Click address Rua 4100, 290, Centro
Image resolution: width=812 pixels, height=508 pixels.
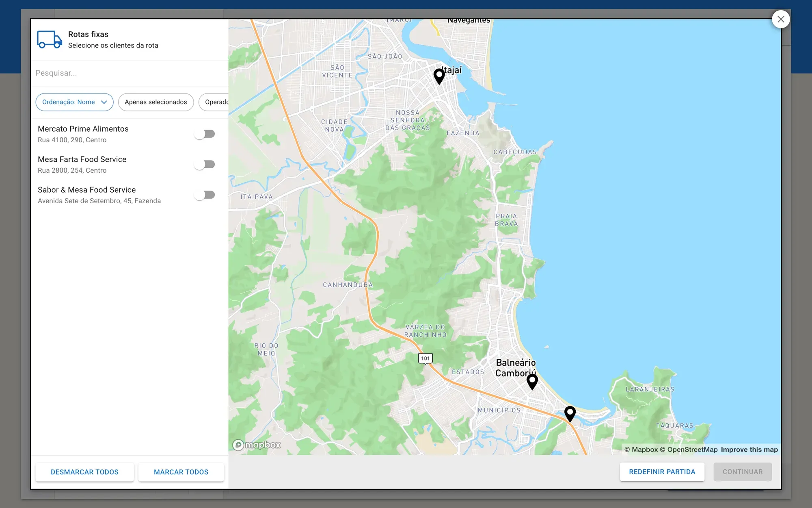click(x=72, y=140)
